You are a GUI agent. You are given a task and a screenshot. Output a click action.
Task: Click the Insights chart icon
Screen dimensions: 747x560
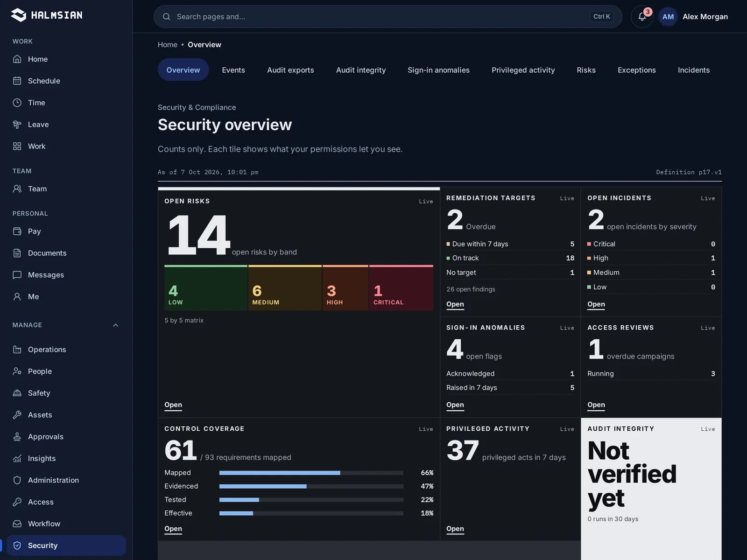(17, 458)
